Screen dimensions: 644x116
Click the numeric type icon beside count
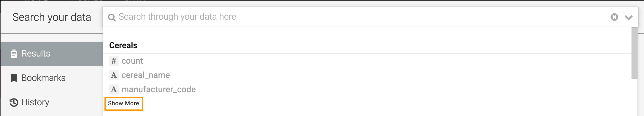114,61
